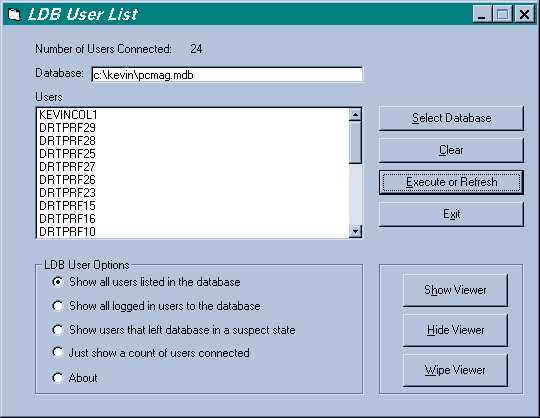The image size is (540, 418).
Task: Click the users list scroll-up arrow
Action: tap(355, 114)
